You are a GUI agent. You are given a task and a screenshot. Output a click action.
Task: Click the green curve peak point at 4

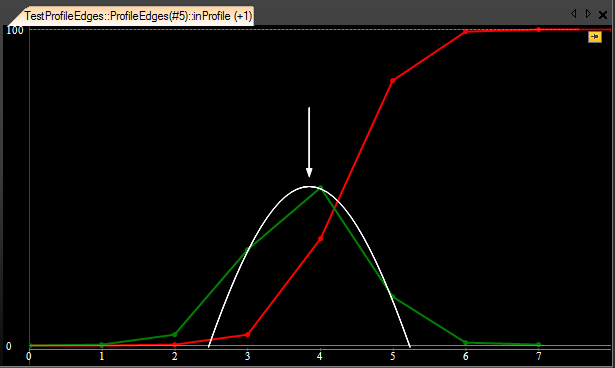[320, 188]
